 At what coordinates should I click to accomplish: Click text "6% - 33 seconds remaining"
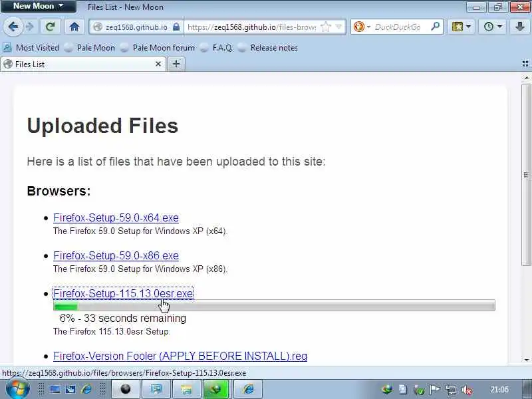123,319
